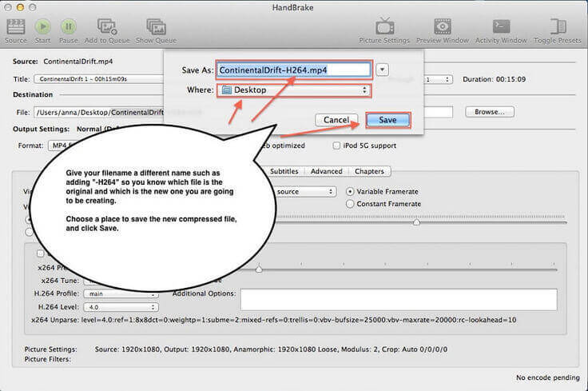
Task: Open the Format MP4 dropdown
Action: (x=63, y=146)
